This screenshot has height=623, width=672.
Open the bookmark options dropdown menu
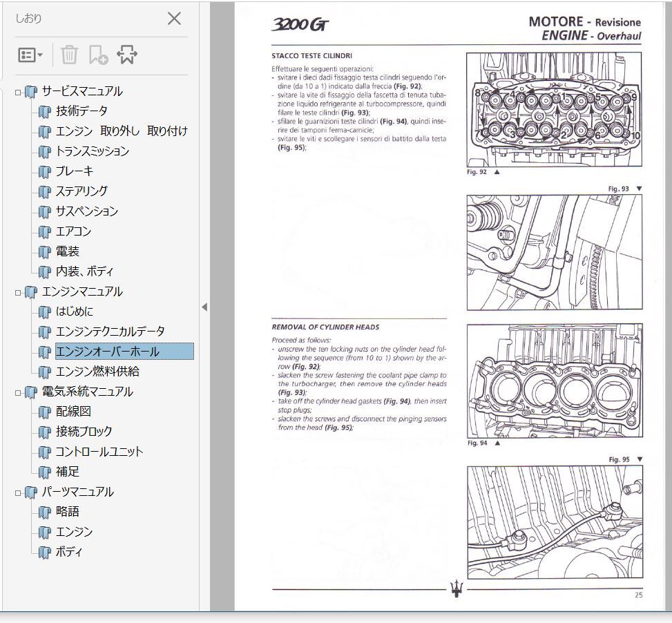pos(30,55)
